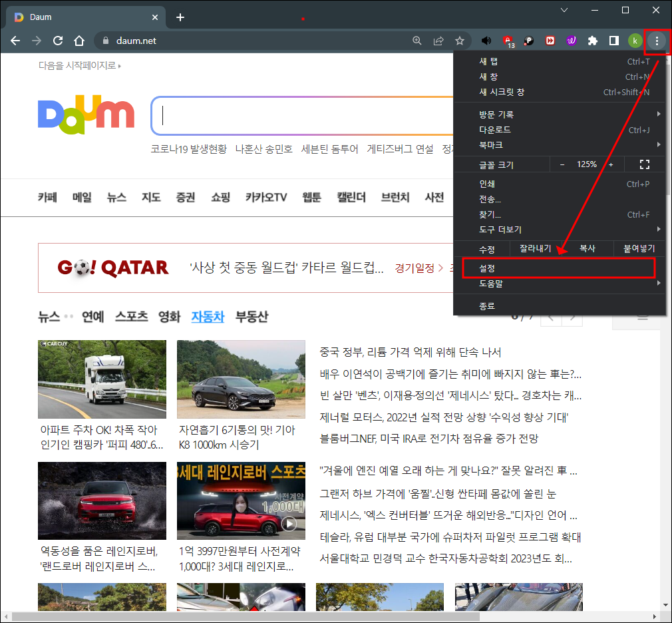Click the purple W extension icon
The width and height of the screenshot is (672, 623).
pyautogui.click(x=572, y=41)
